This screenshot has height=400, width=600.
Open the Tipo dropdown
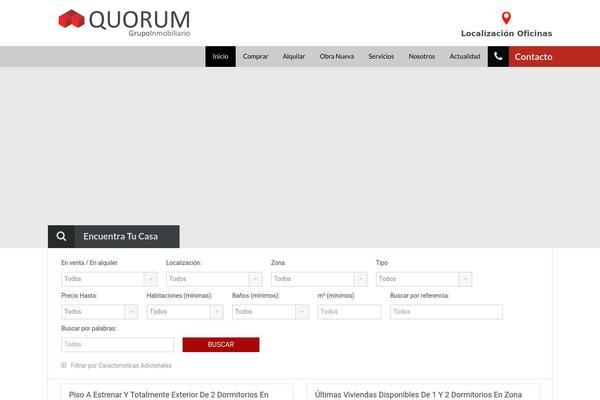tap(424, 279)
